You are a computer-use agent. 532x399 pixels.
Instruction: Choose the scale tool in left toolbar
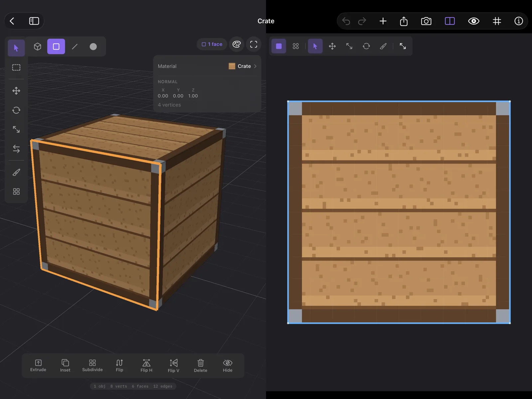coord(16,129)
